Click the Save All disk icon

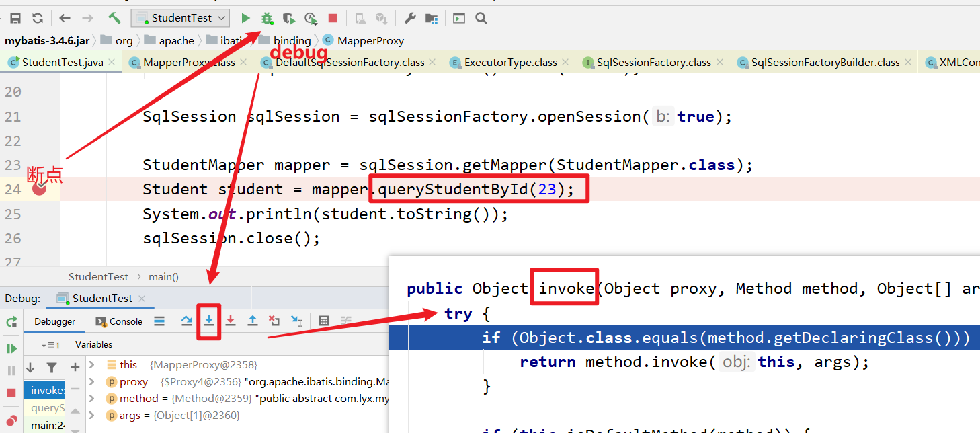click(15, 18)
